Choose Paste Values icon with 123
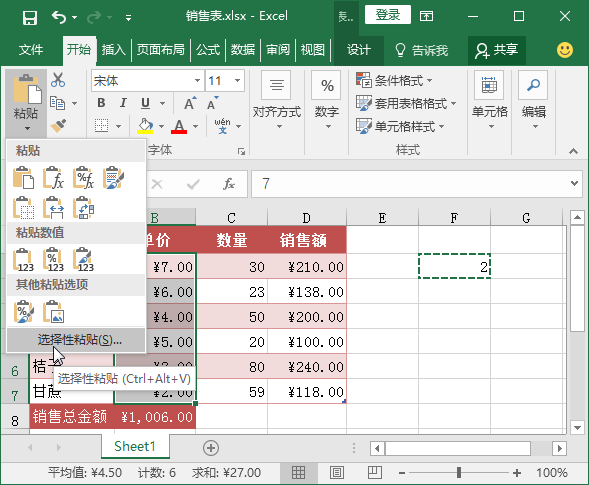 coord(23,259)
